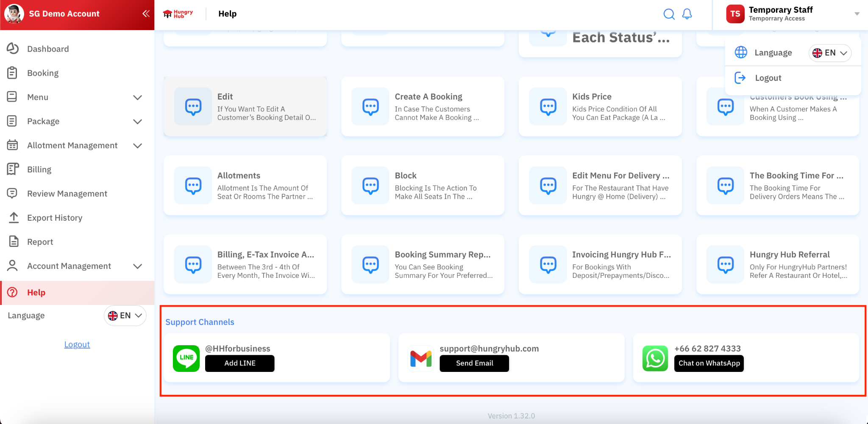868x424 pixels.
Task: Click the globe icon beside Language
Action: 741,53
